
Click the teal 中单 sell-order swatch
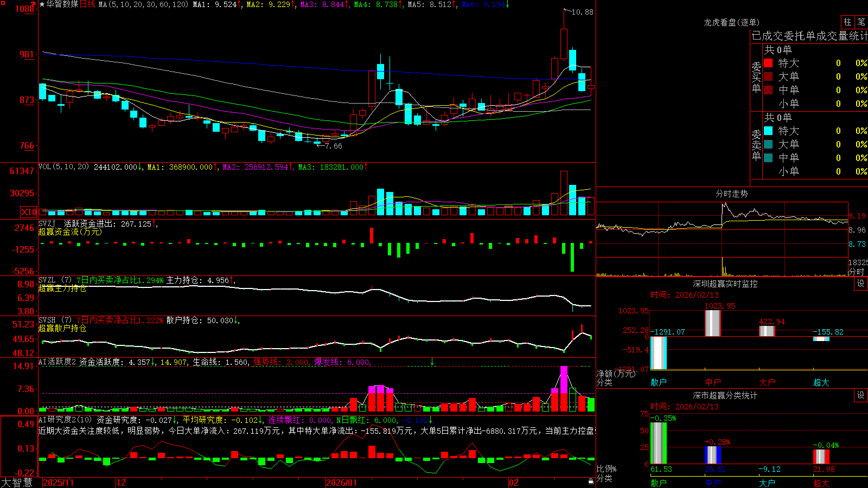click(768, 158)
